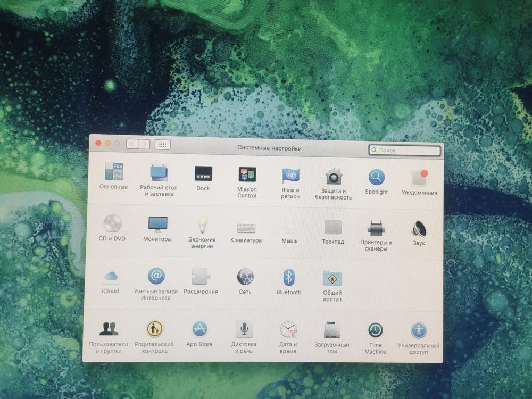Click the back navigation arrow
This screenshot has height=399, width=532.
[132, 144]
